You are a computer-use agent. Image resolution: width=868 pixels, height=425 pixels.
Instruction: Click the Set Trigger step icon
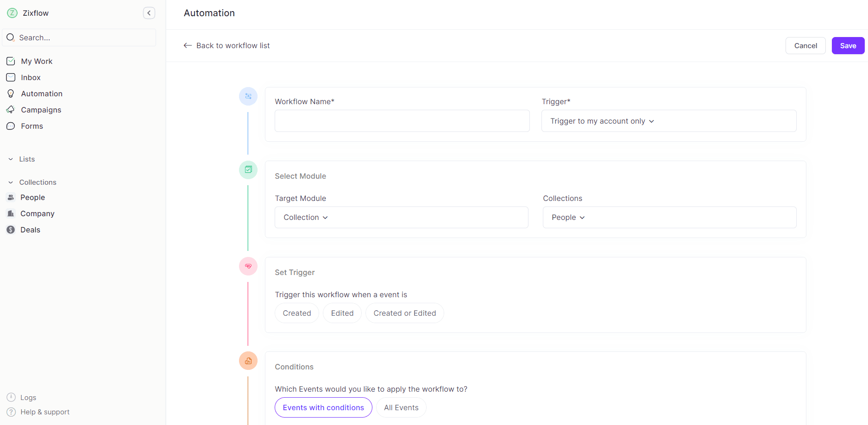248,266
